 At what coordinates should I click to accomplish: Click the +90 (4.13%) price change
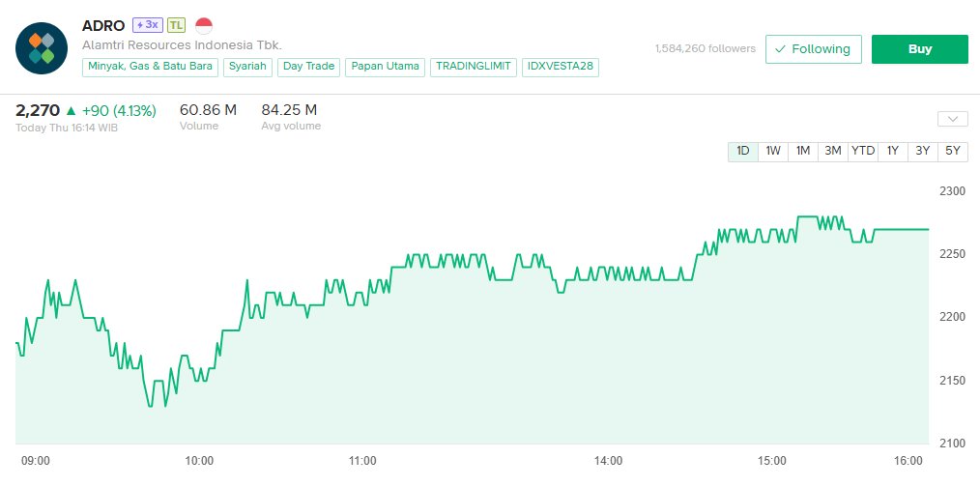click(119, 111)
